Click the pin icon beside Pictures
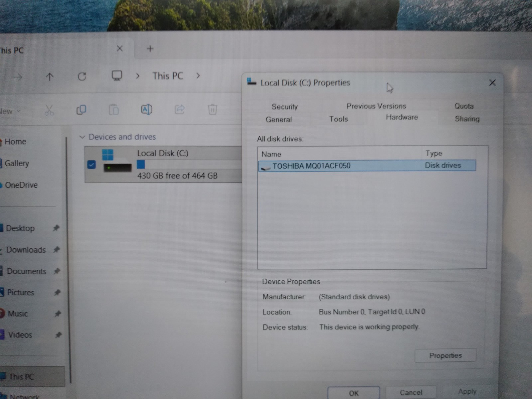 pos(57,292)
